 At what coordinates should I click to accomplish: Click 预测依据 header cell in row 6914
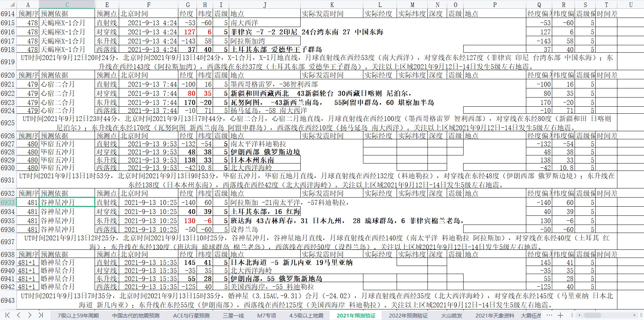67,14
